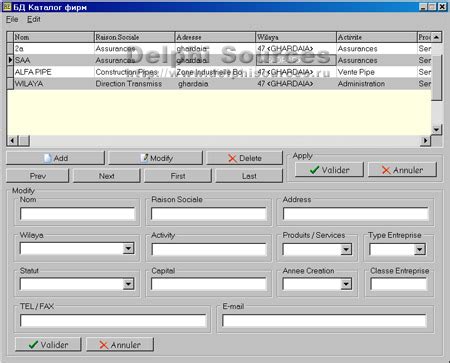
Task: Click the grid's scroll right arrow
Action: [425, 141]
